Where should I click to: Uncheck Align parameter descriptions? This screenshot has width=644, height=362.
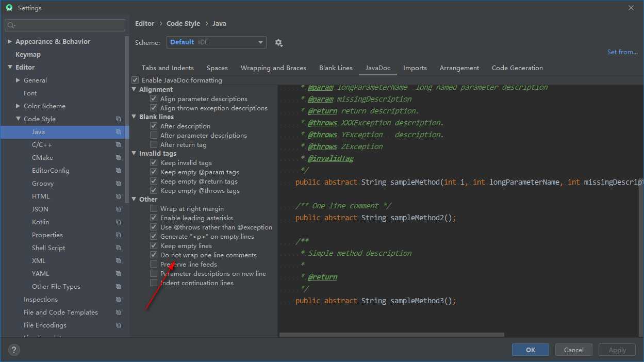(154, 99)
